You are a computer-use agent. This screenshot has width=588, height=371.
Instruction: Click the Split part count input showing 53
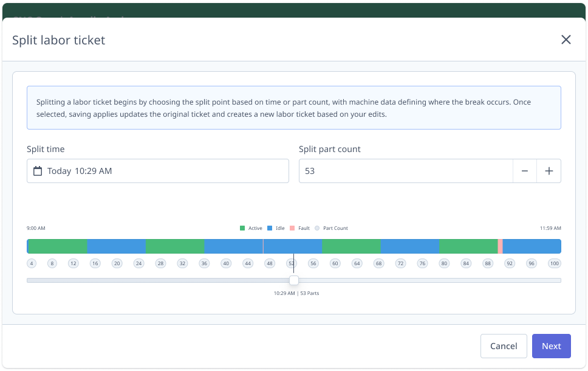[406, 171]
